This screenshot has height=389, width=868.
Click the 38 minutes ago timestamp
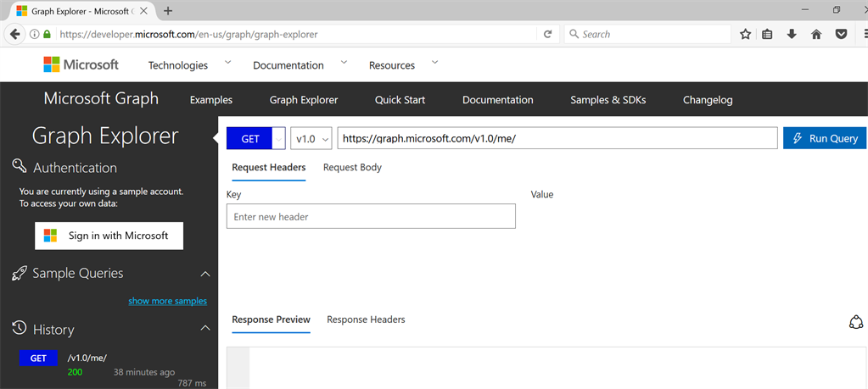click(144, 372)
